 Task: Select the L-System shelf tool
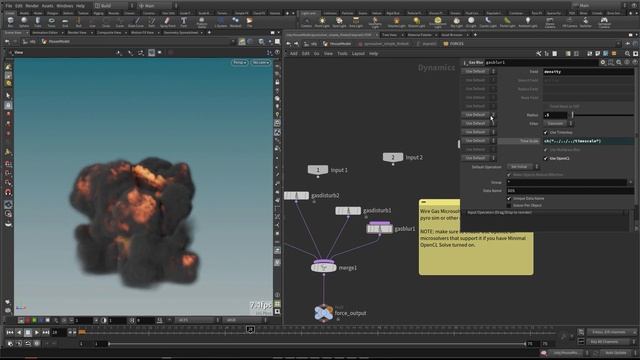[221, 22]
